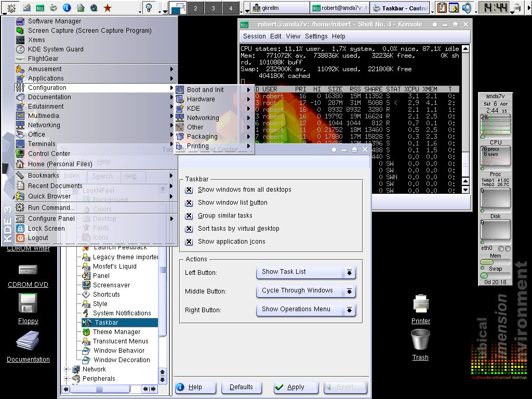Switch to gkrellm taskbar entry

tap(281, 8)
